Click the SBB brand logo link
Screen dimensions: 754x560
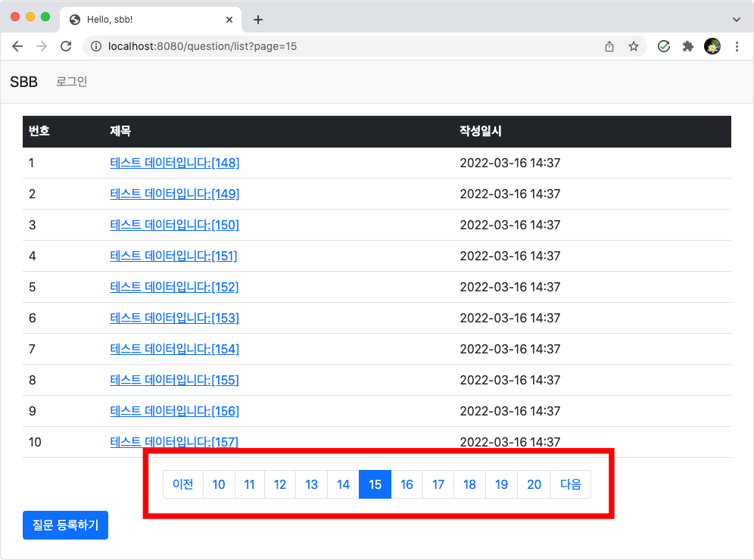(23, 82)
